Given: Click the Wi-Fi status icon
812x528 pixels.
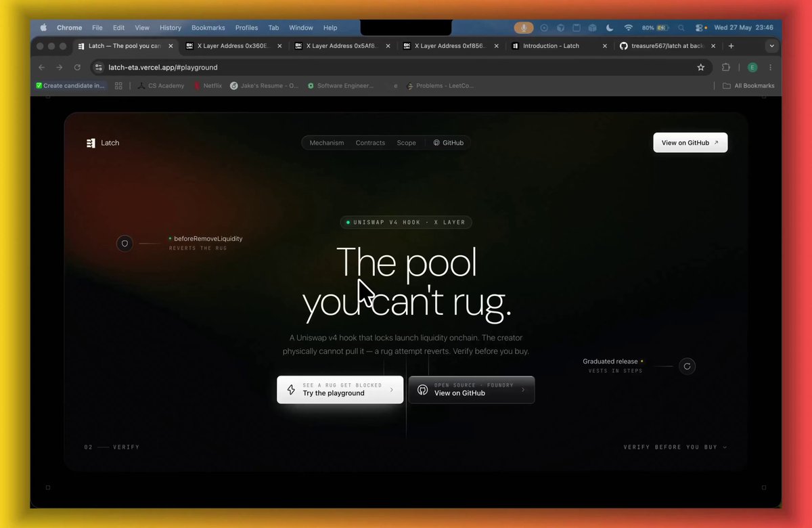Looking at the screenshot, I should coord(629,28).
